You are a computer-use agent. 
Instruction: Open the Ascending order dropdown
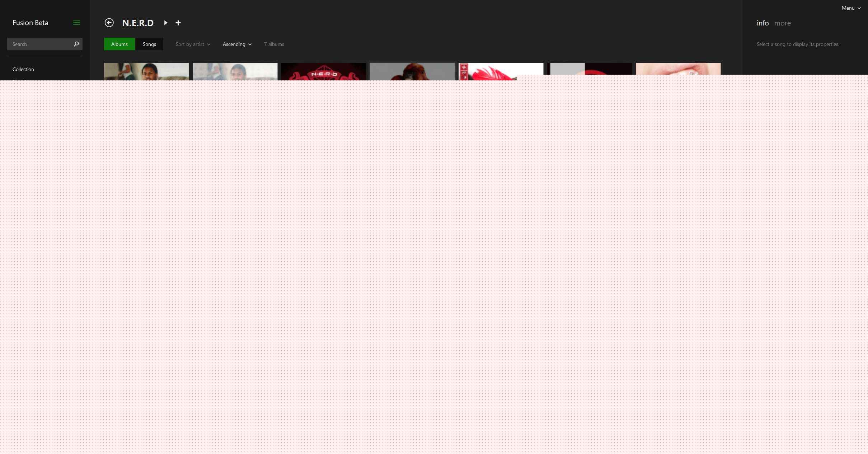click(237, 44)
